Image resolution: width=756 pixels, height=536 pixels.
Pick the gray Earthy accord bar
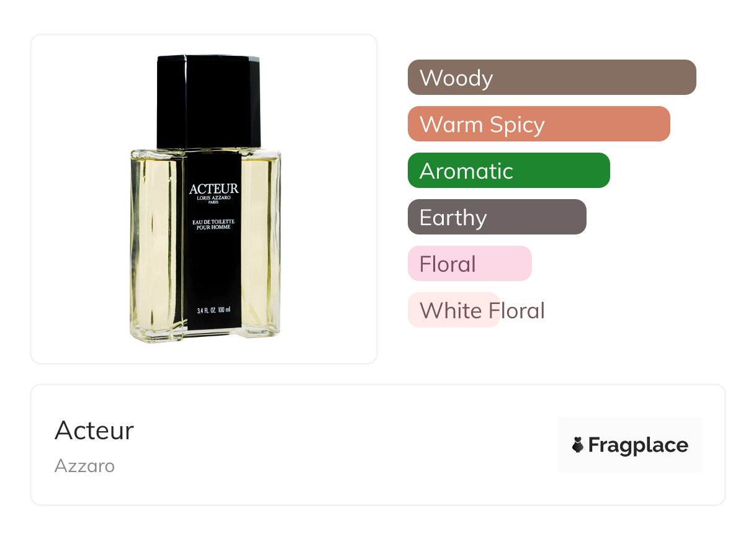(497, 217)
